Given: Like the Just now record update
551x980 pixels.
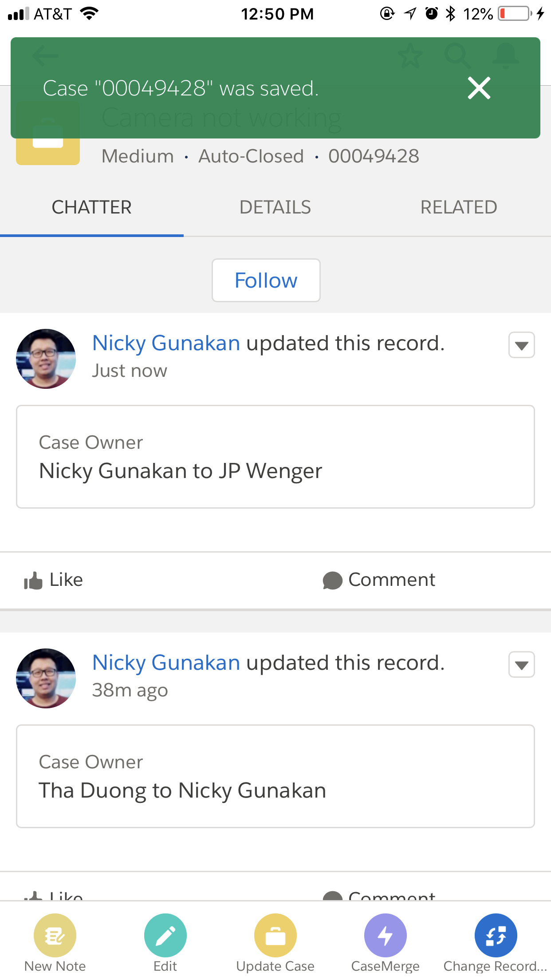Looking at the screenshot, I should point(54,580).
